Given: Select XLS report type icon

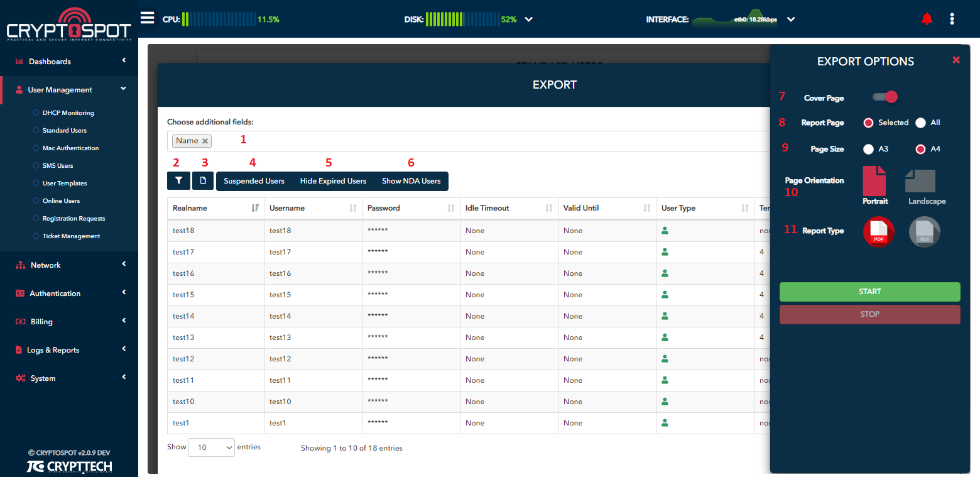Looking at the screenshot, I should (924, 232).
